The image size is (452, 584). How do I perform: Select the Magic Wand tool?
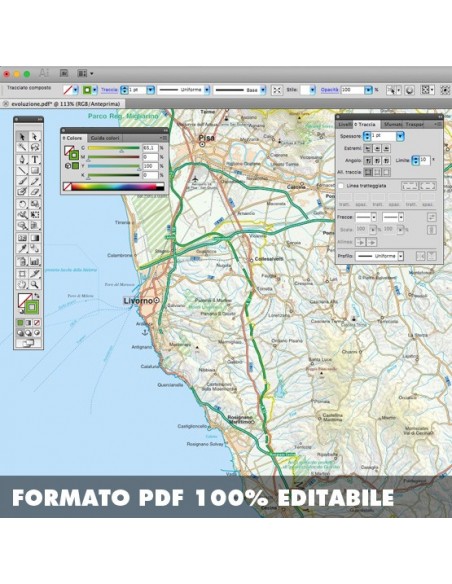[22, 147]
